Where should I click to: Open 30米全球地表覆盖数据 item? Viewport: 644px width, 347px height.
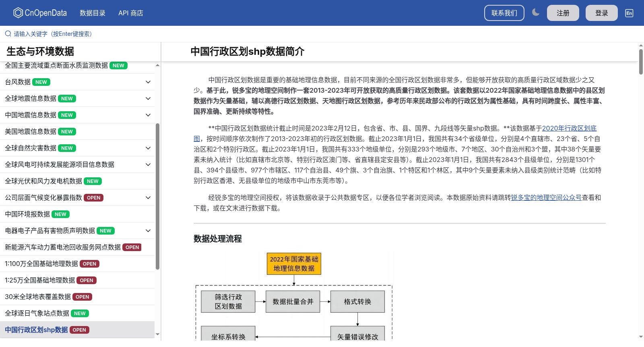point(77,297)
